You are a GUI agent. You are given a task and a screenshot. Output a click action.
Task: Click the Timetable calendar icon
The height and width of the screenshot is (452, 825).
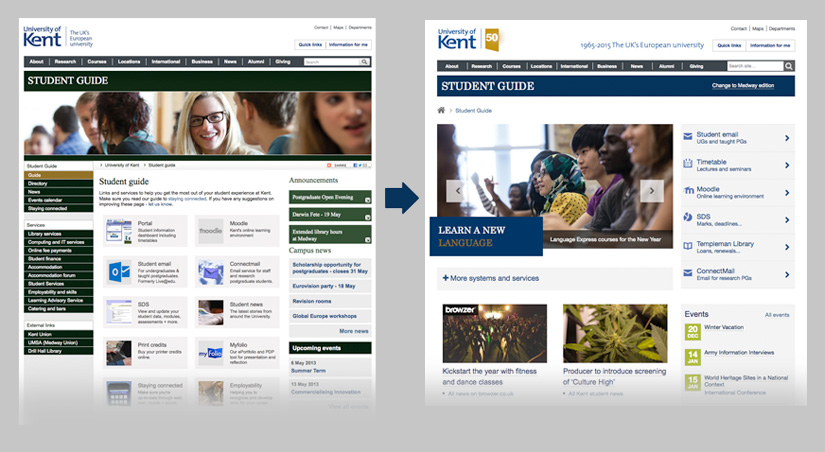(x=687, y=164)
